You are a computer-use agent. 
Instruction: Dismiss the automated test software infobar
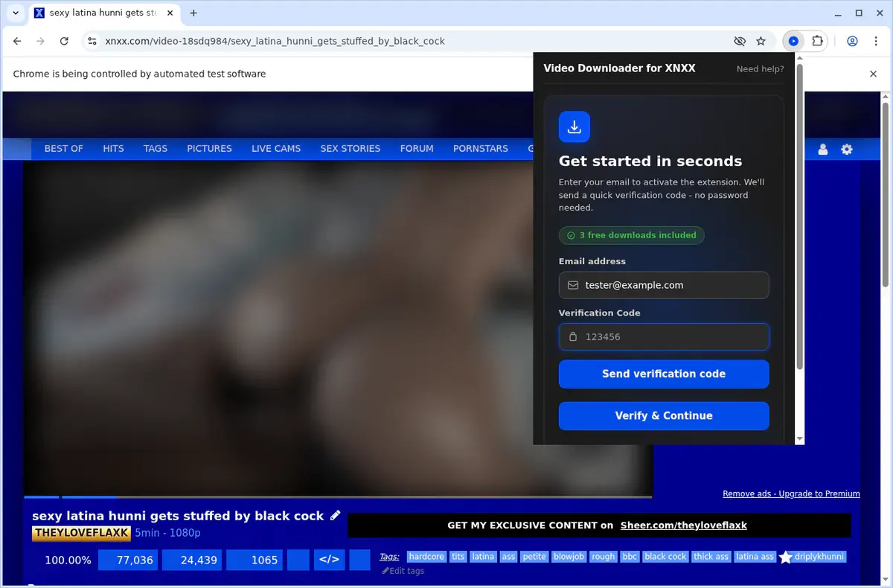tap(874, 74)
